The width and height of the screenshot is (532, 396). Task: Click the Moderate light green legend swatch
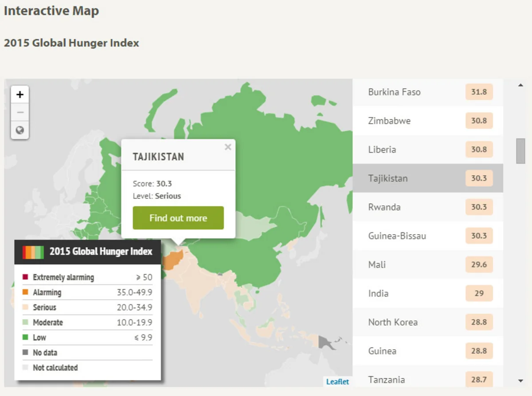[25, 322]
